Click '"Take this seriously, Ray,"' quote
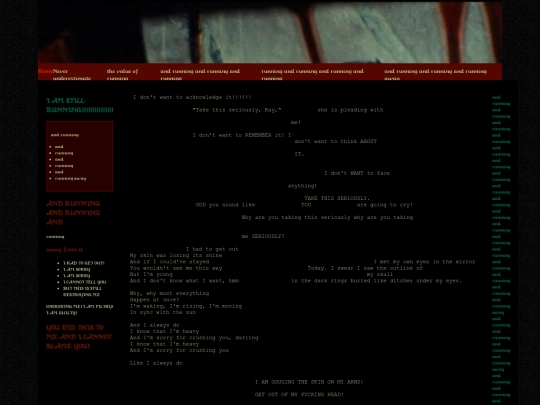This screenshot has height=405, width=540. point(237,110)
